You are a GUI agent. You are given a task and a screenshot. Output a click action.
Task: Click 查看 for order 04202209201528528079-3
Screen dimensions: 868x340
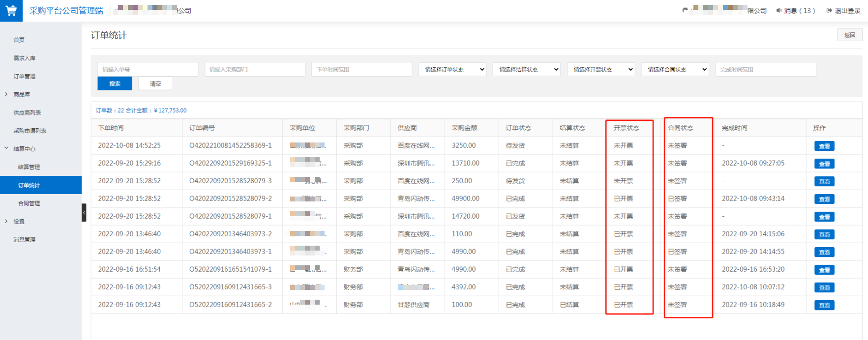(x=824, y=181)
